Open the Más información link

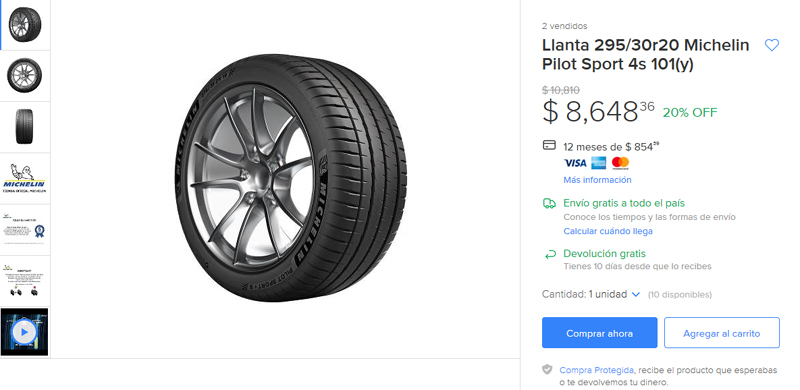click(x=597, y=180)
